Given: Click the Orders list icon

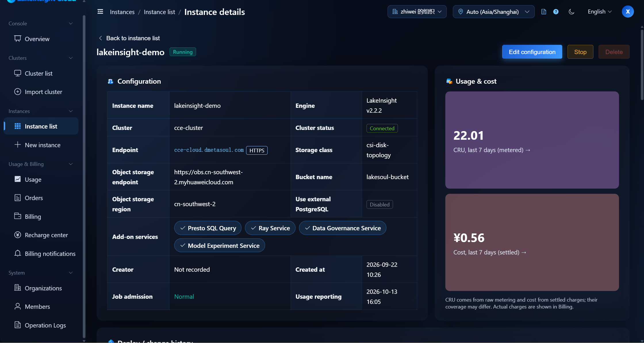Looking at the screenshot, I should (18, 198).
